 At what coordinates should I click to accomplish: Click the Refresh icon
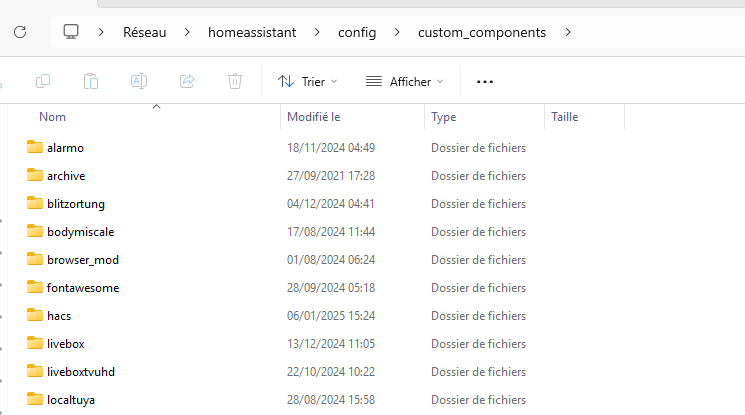[x=20, y=32]
